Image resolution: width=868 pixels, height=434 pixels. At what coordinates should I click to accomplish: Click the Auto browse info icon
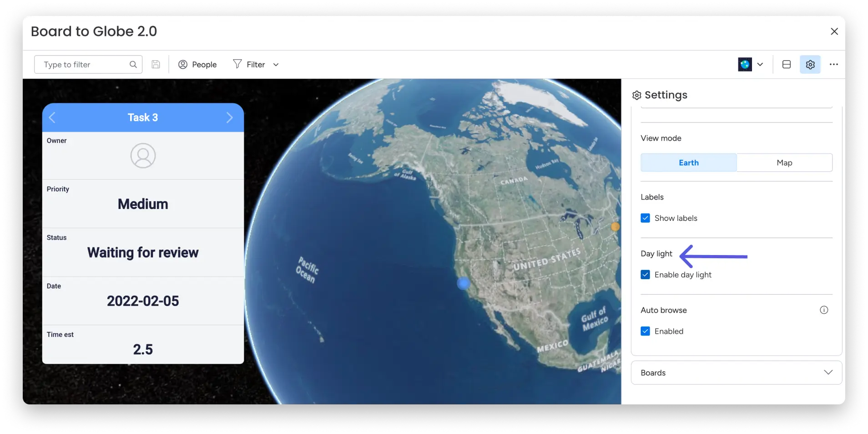click(x=824, y=310)
